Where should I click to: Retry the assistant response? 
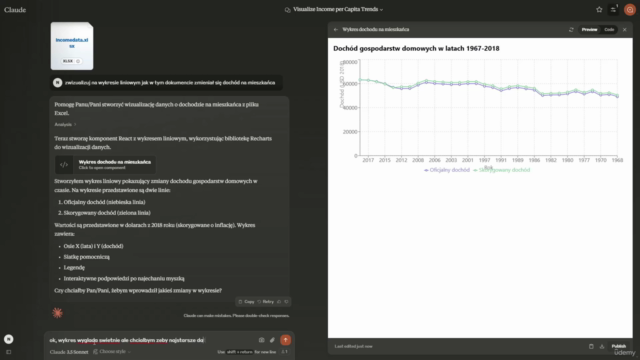tap(265, 302)
